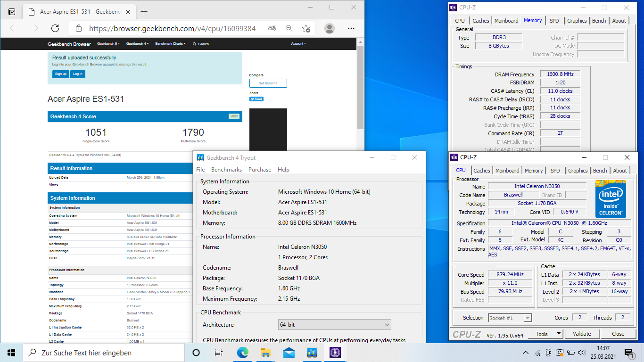The image size is (644, 362).
Task: Open Mail app from taskbar
Action: click(289, 353)
